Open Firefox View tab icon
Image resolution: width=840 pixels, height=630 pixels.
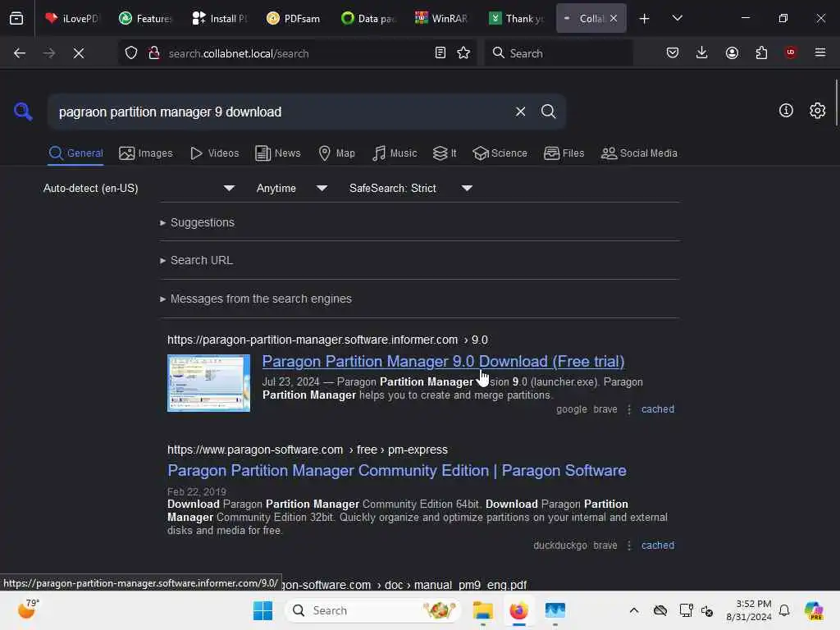click(16, 19)
